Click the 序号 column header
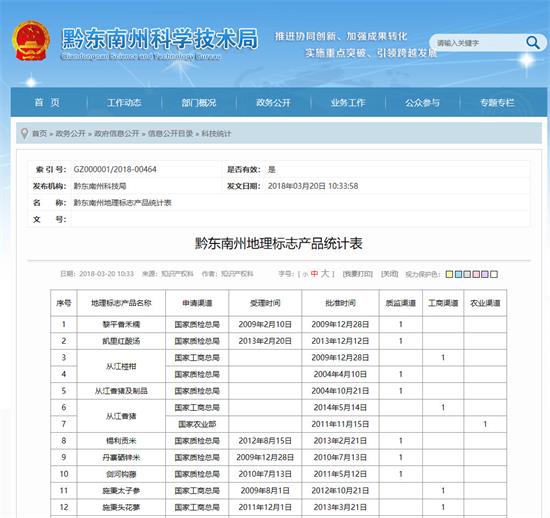The image size is (550, 518). click(x=63, y=303)
